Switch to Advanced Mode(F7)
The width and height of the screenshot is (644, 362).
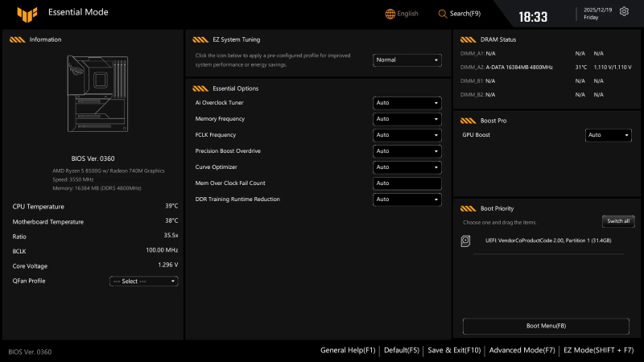(522, 351)
